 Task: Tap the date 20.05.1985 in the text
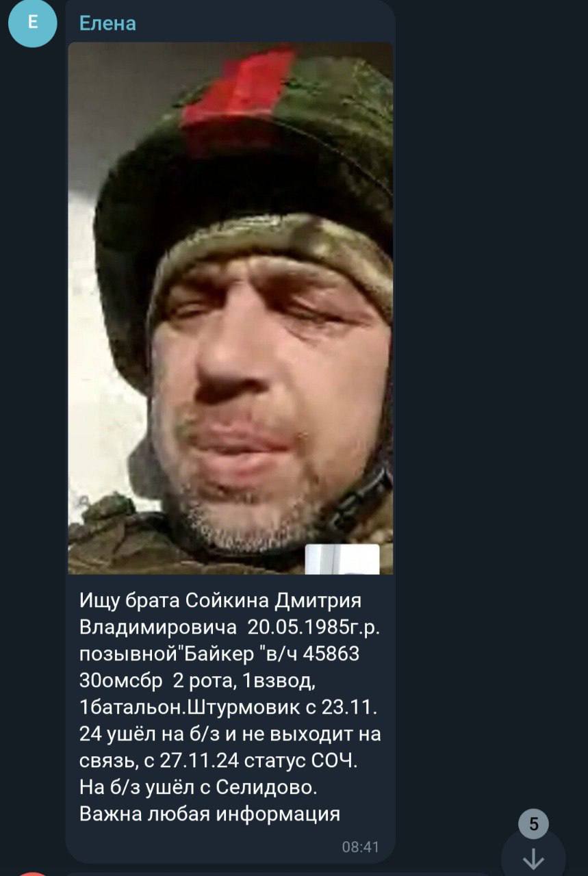(301, 627)
